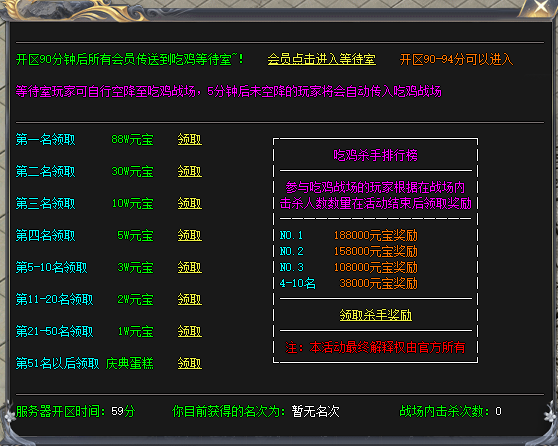The width and height of the screenshot is (558, 446).
Task: Click the 战场内击杀次数 counter
Action: click(451, 412)
